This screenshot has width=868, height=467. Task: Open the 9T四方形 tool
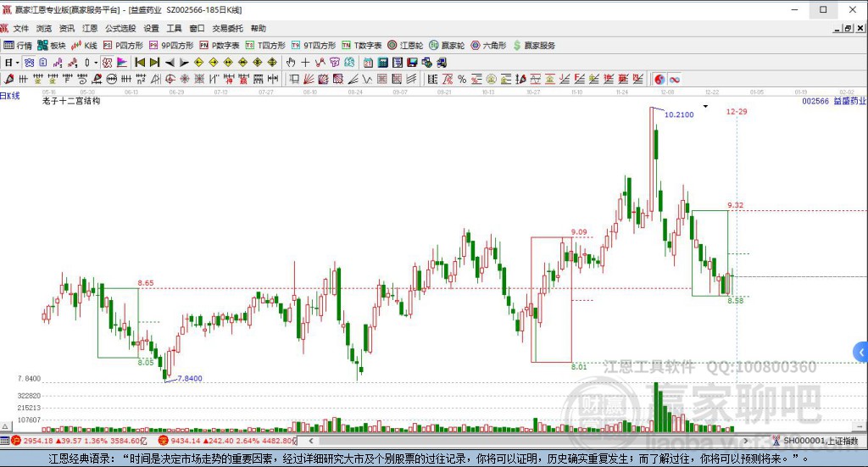pos(314,46)
